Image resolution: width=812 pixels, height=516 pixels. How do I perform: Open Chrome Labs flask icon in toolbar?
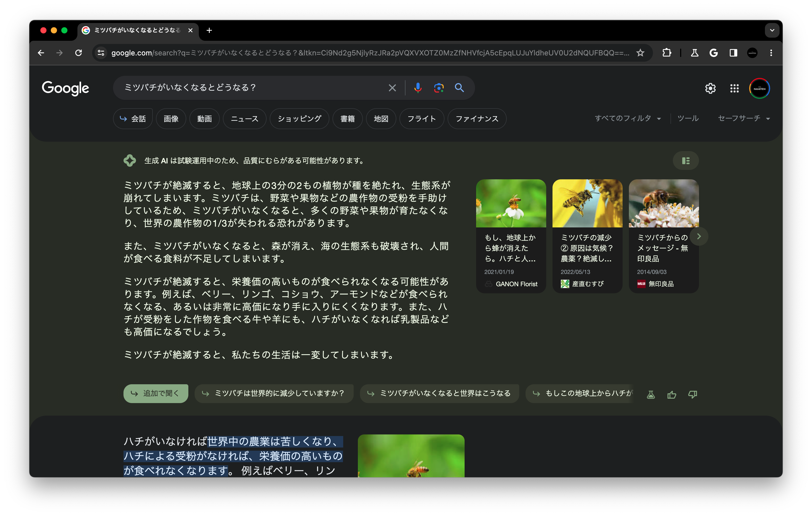pos(695,53)
